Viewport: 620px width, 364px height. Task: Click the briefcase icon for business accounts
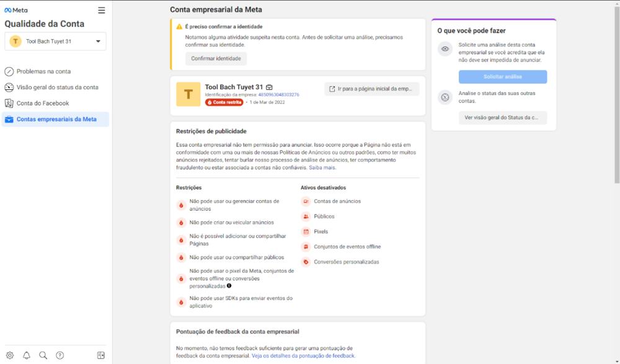[9, 119]
